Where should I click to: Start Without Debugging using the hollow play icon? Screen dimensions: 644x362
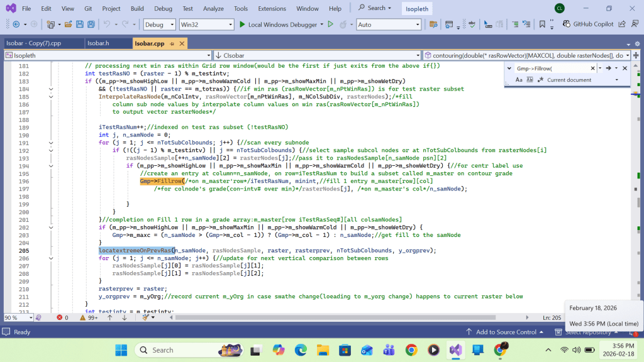[330, 25]
